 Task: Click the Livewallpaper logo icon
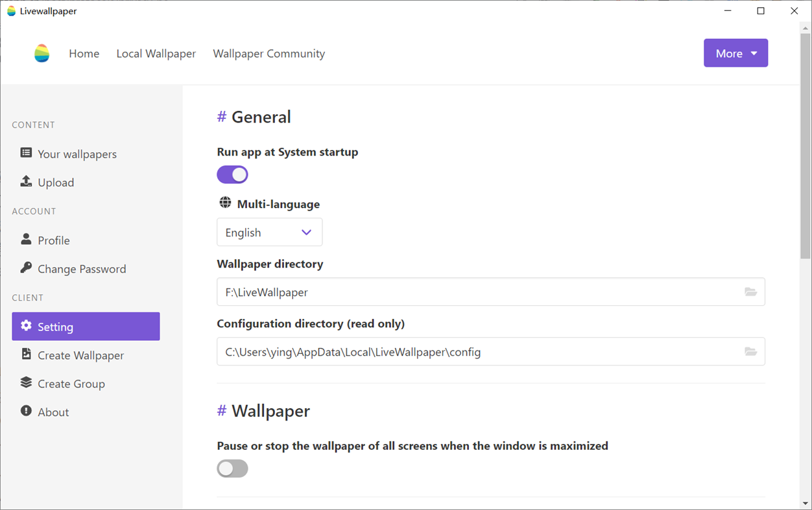point(42,53)
